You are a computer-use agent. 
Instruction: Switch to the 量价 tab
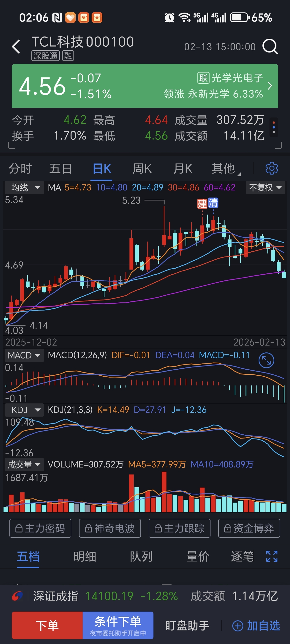(x=198, y=556)
